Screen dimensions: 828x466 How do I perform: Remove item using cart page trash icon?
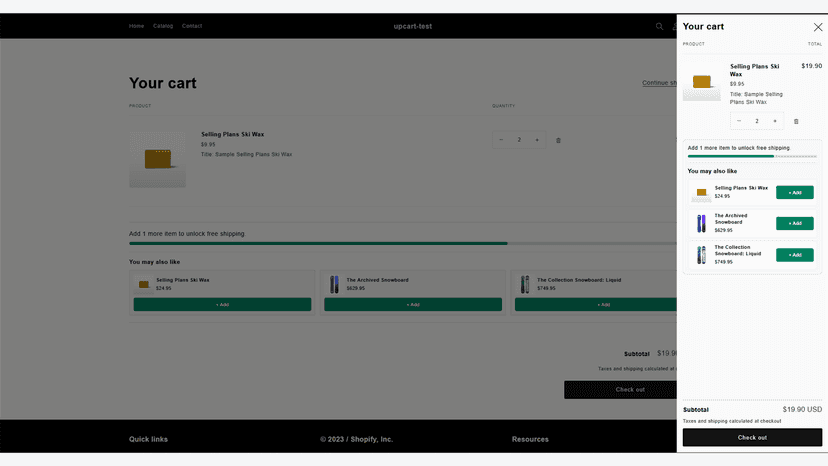click(558, 141)
